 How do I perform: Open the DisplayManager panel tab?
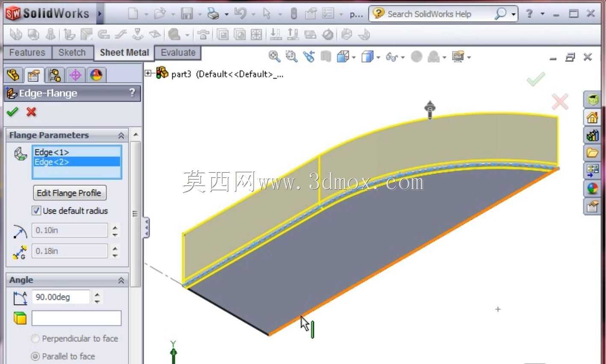[96, 75]
